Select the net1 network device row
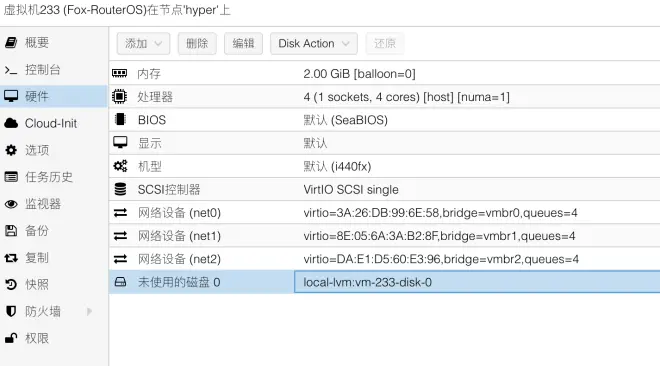The image size is (660, 366). point(384,236)
